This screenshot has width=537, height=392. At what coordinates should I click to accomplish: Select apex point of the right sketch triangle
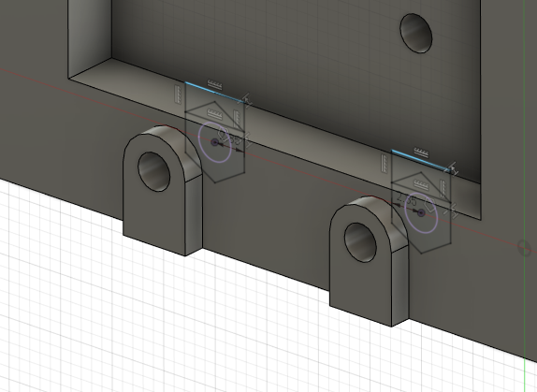tap(421, 171)
